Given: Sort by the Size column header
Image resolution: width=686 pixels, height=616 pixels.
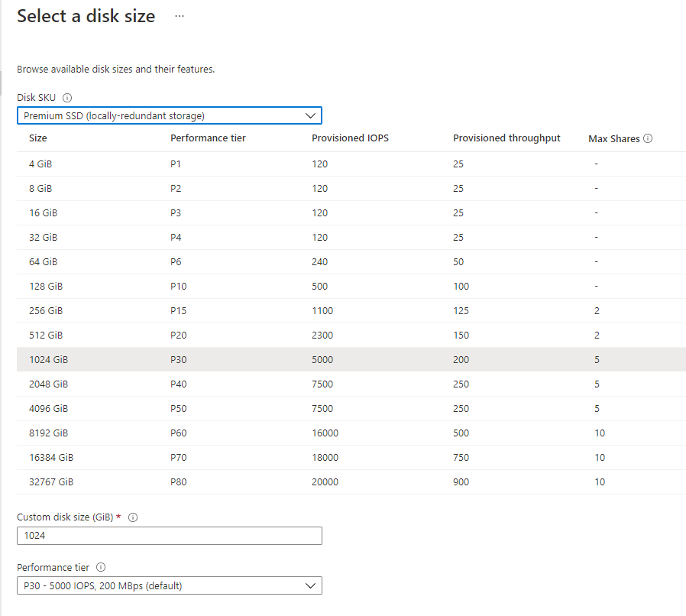Looking at the screenshot, I should click(38, 138).
